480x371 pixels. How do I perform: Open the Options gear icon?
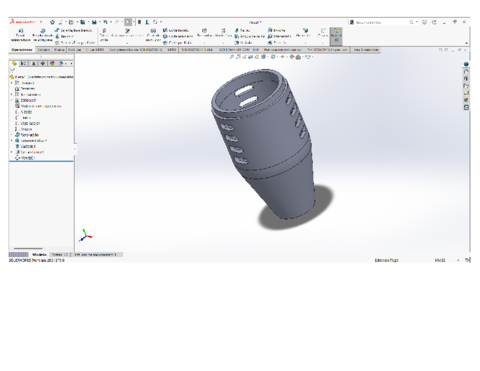155,22
